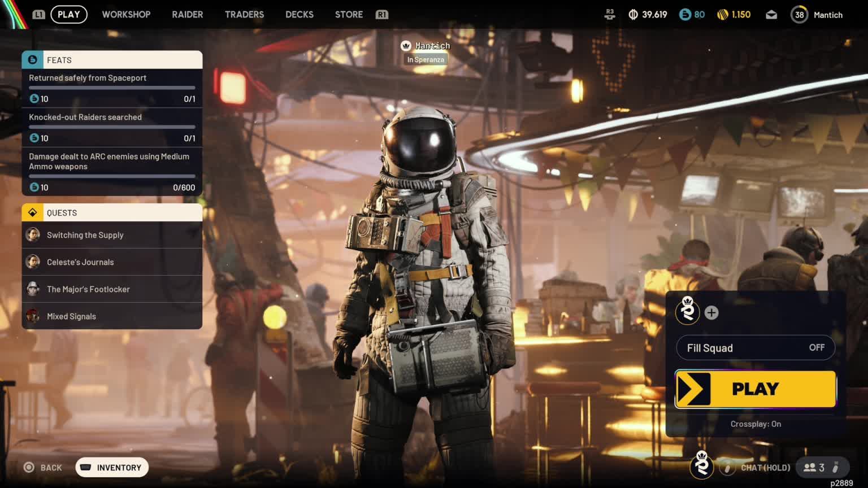Select the PLAY tab in top navigation

click(x=69, y=15)
